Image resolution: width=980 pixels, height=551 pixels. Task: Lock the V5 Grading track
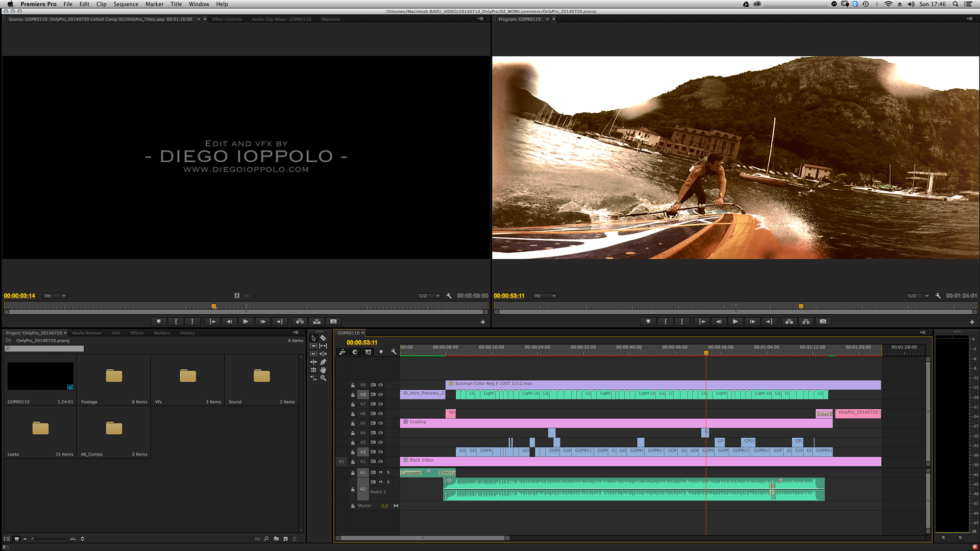[x=353, y=423]
